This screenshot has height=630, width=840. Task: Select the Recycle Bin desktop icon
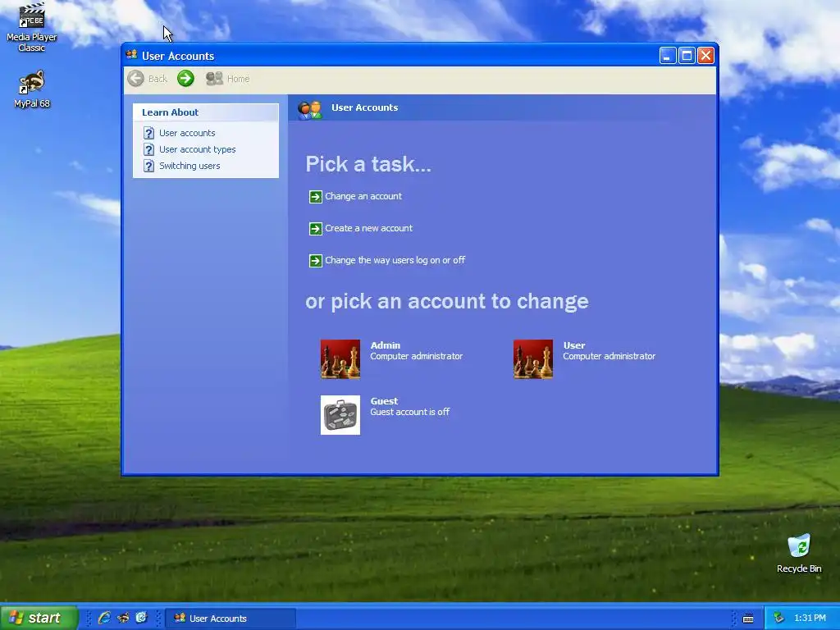pos(799,554)
